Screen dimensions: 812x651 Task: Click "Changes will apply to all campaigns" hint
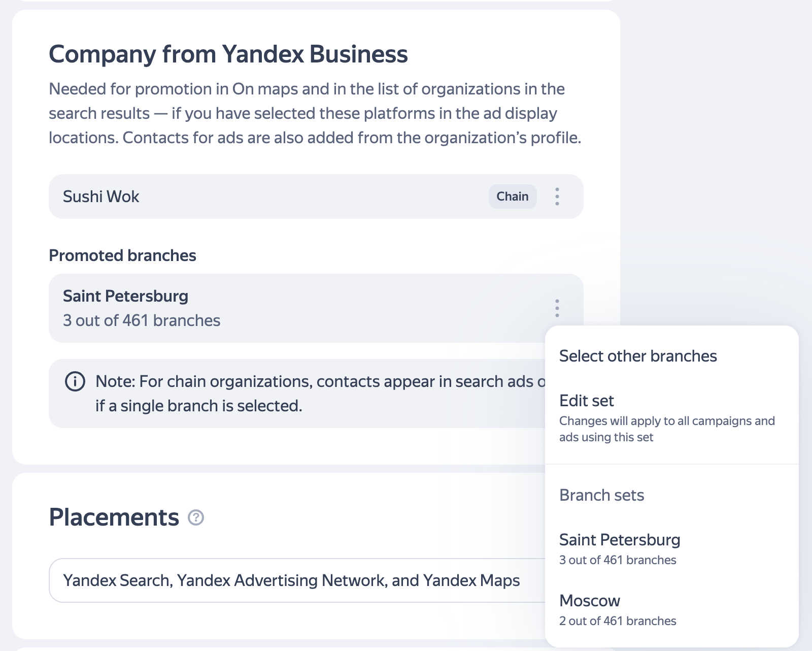point(667,429)
